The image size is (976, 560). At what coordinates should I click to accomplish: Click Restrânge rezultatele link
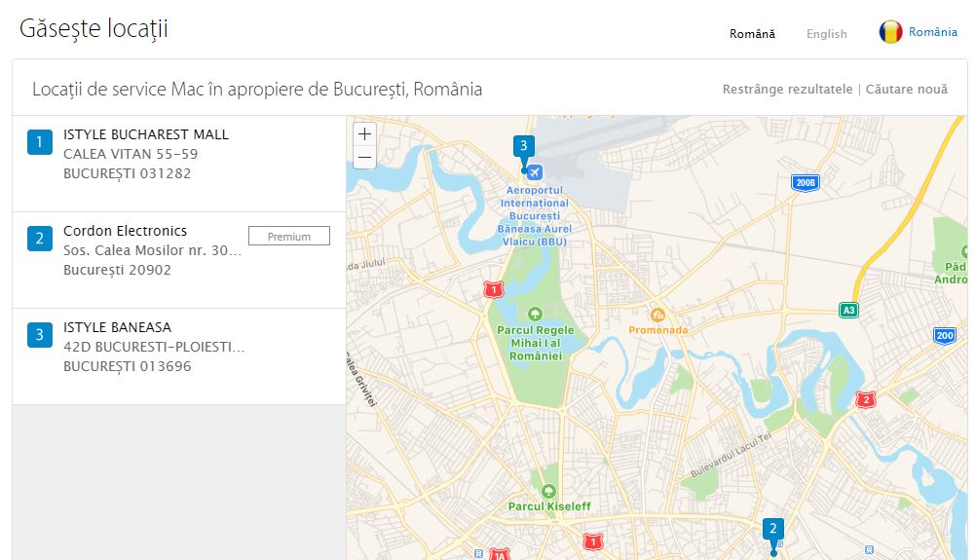(x=787, y=89)
